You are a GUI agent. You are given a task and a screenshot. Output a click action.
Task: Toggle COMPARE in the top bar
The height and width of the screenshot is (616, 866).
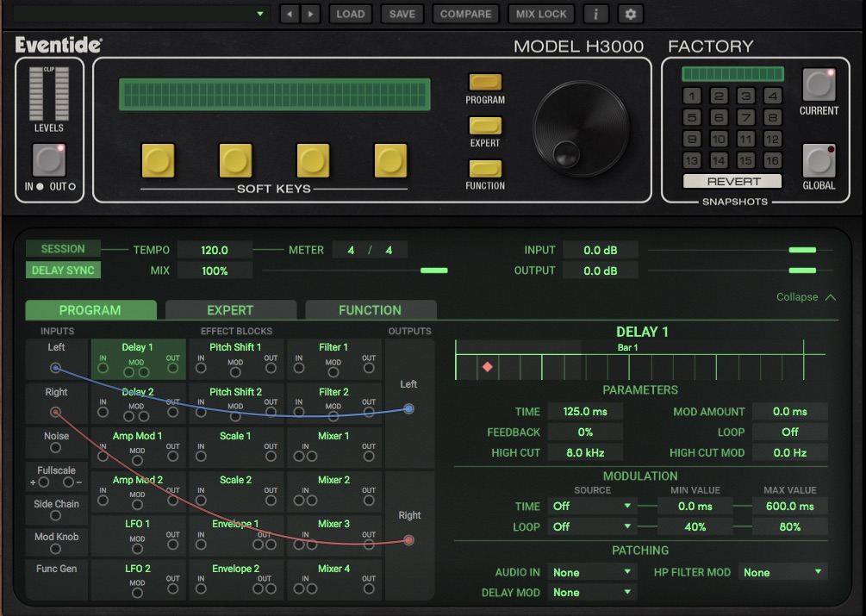[465, 14]
